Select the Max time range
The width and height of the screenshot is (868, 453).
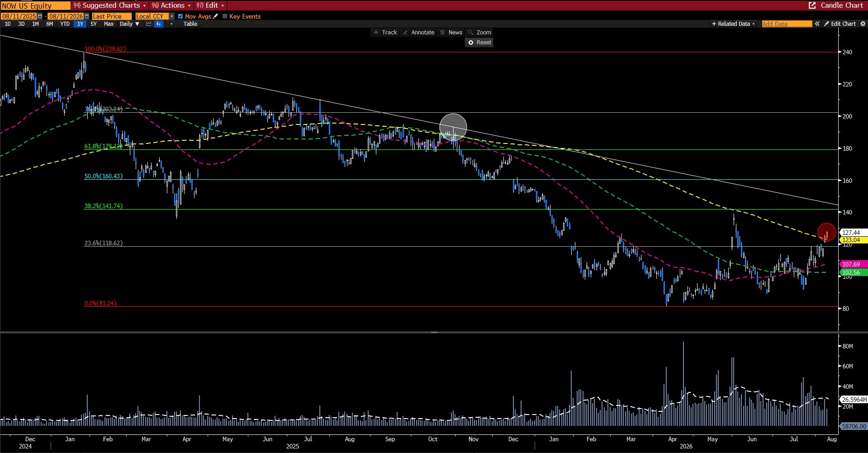[x=109, y=24]
